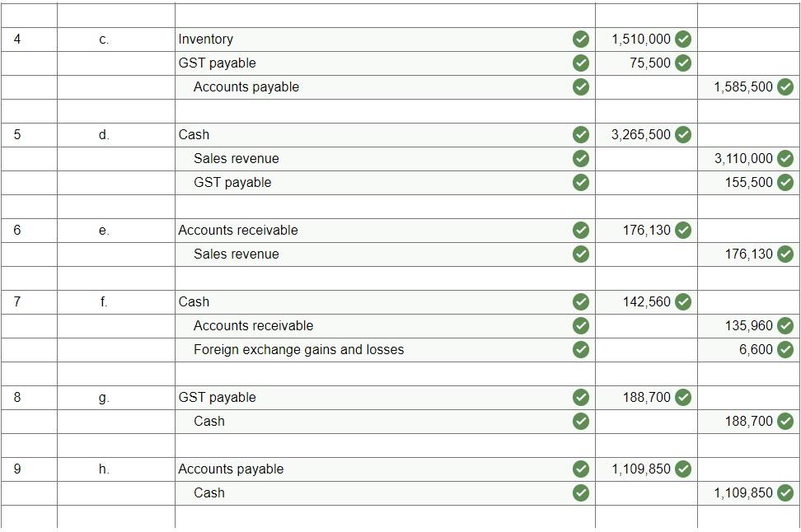
Task: Select the checkmark beside Sales revenue in entry d
Action: click(582, 158)
